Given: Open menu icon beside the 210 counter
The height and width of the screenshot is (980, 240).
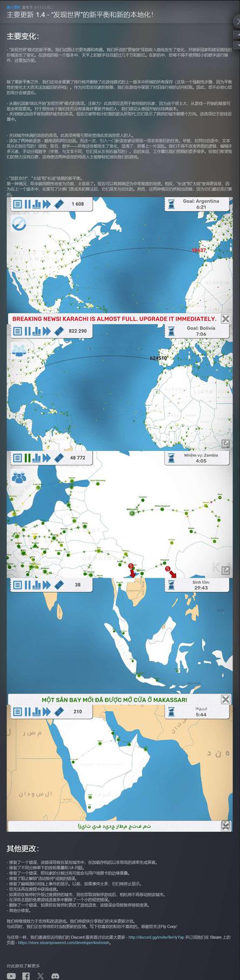Looking at the screenshot, I should (x=18, y=711).
